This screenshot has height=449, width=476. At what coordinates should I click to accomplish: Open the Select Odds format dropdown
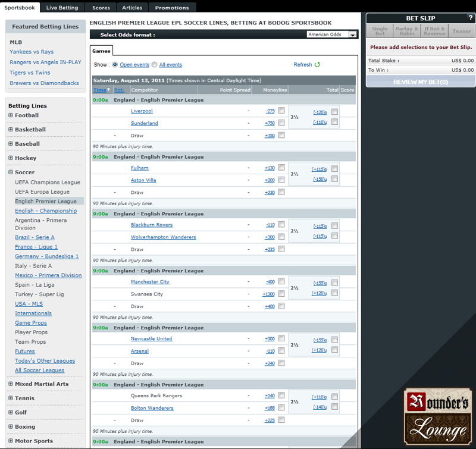331,34
